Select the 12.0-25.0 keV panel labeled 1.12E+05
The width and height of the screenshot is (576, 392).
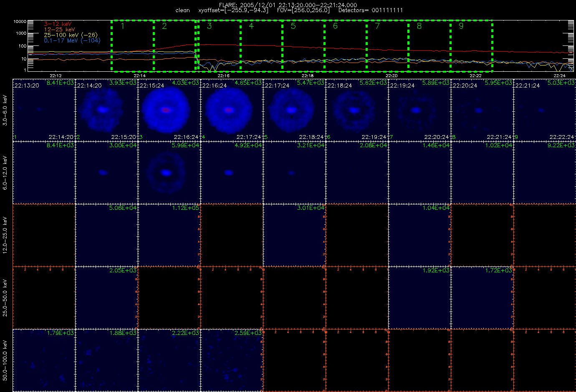click(x=169, y=235)
